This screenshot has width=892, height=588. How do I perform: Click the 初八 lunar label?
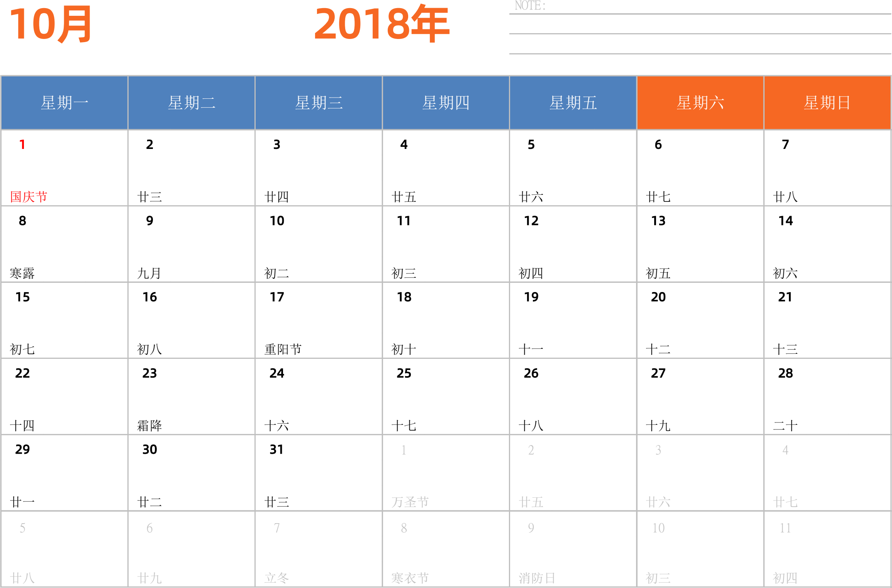(149, 350)
